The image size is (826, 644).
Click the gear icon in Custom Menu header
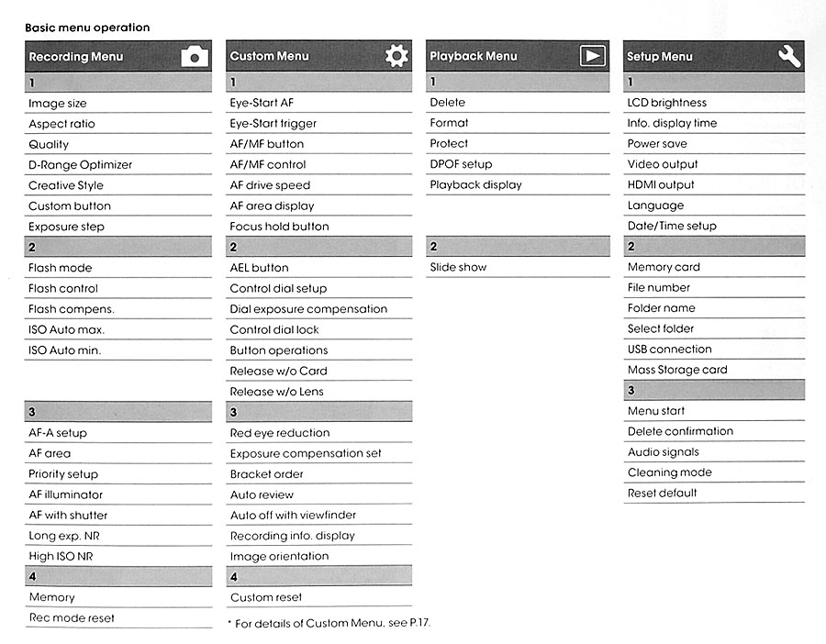pyautogui.click(x=396, y=56)
